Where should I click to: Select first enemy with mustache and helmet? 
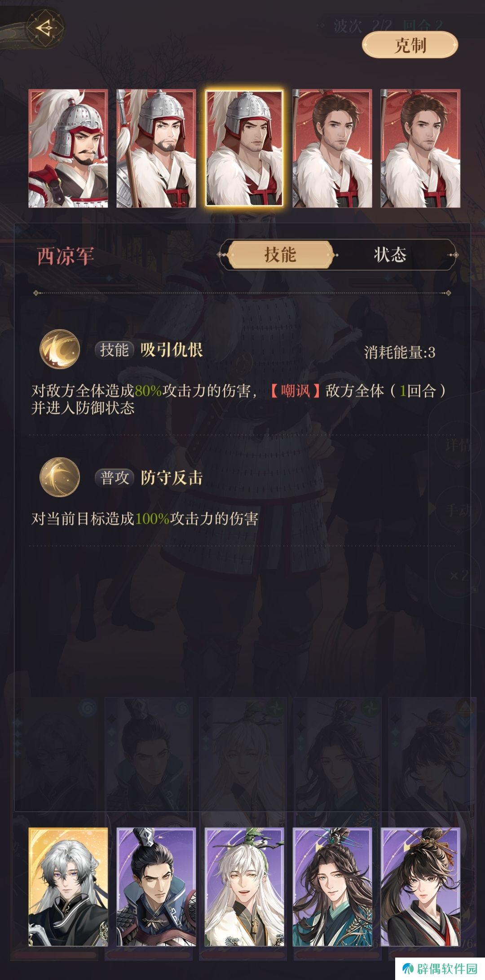click(68, 148)
